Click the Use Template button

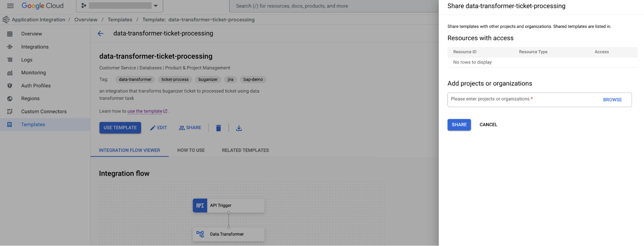coord(120,128)
